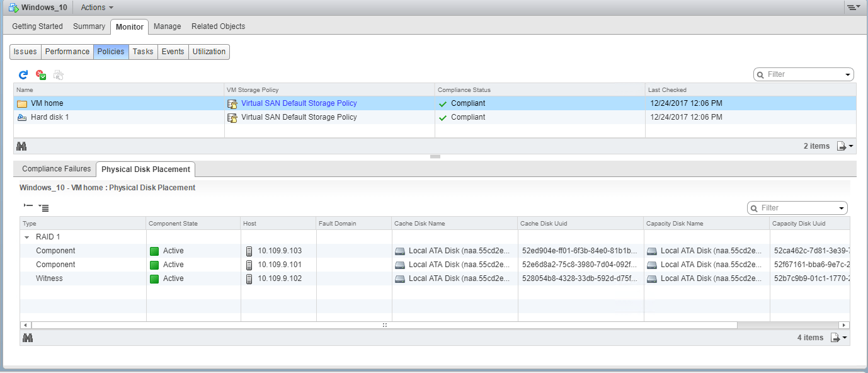Screen dimensions: 868x373
Task: Click the collapse all icon above the placement table
Action: pyautogui.click(x=28, y=206)
